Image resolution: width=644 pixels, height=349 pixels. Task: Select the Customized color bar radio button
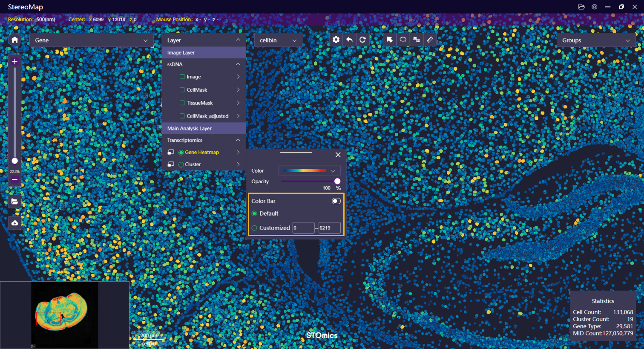click(254, 228)
